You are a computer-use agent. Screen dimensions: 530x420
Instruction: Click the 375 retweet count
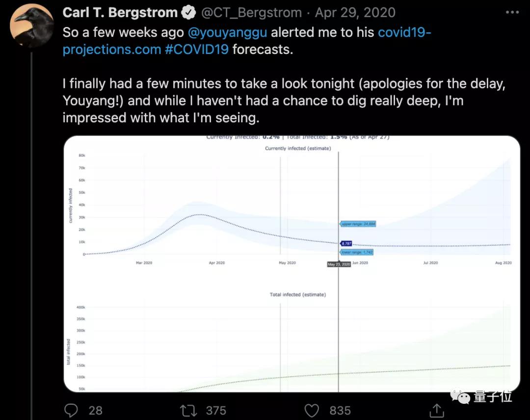[215, 410]
